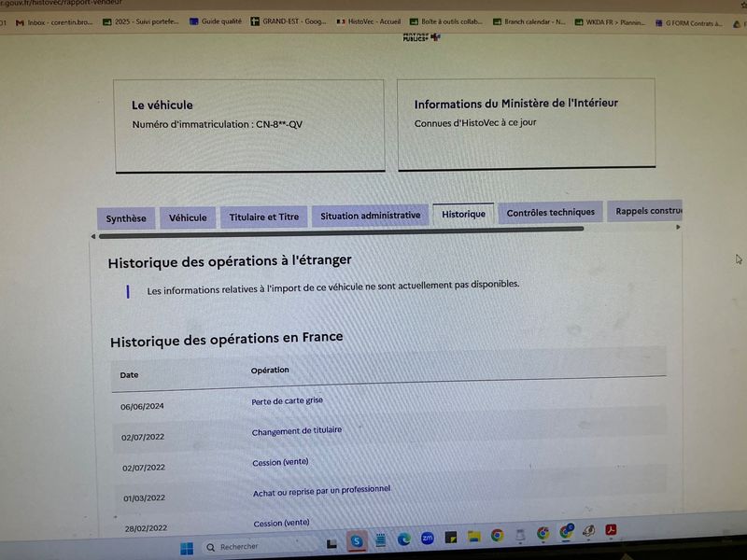Screen dimensions: 747x560
Task: Click the Rechercher taskbar search box
Action: 258,546
